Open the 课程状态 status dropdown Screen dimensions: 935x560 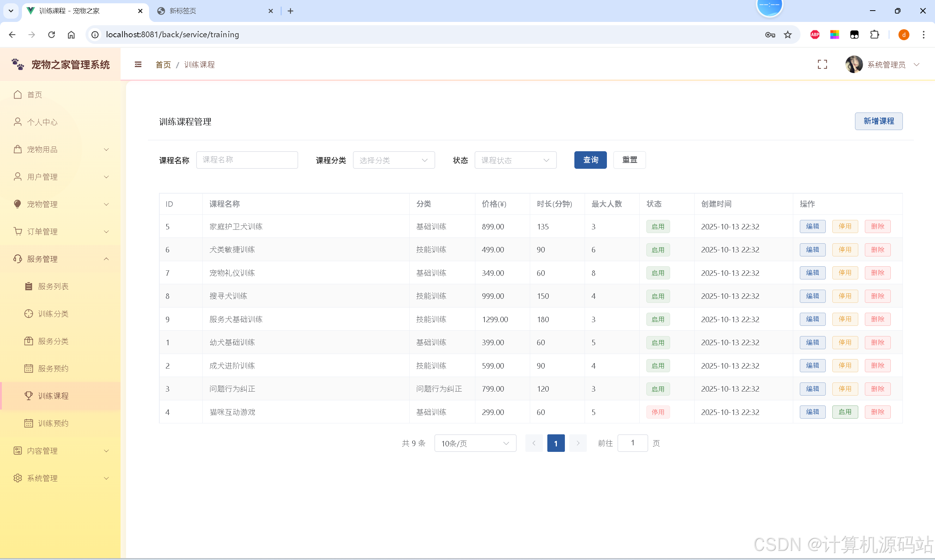(515, 160)
